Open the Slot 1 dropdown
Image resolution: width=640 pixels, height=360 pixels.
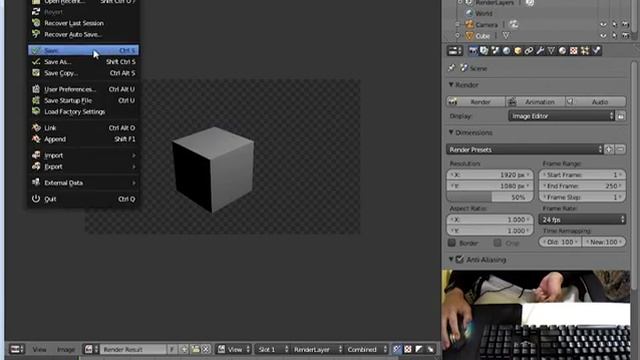pos(272,349)
